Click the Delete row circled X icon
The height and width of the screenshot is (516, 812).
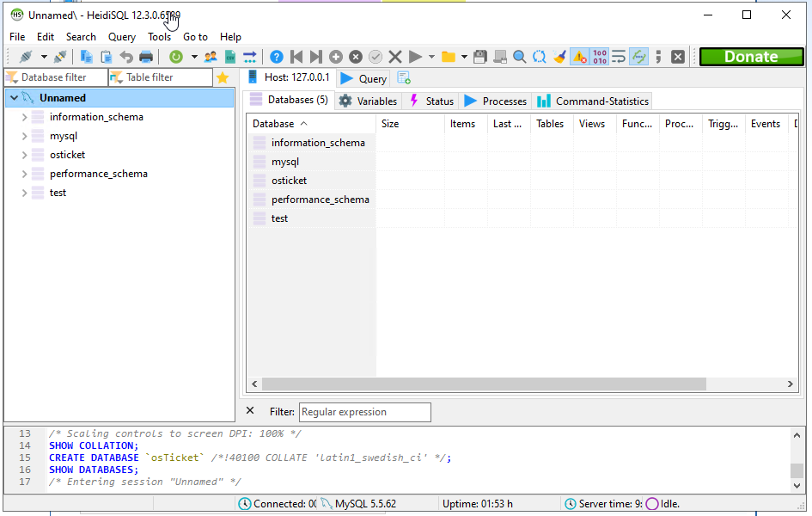tap(355, 57)
